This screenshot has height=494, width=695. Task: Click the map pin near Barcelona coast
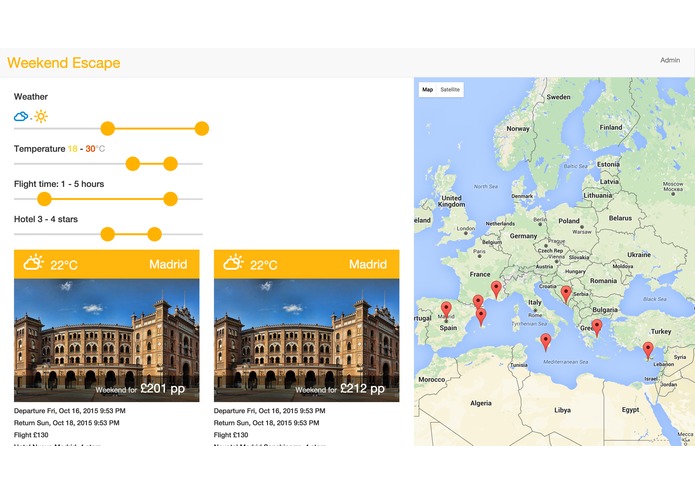point(478,303)
